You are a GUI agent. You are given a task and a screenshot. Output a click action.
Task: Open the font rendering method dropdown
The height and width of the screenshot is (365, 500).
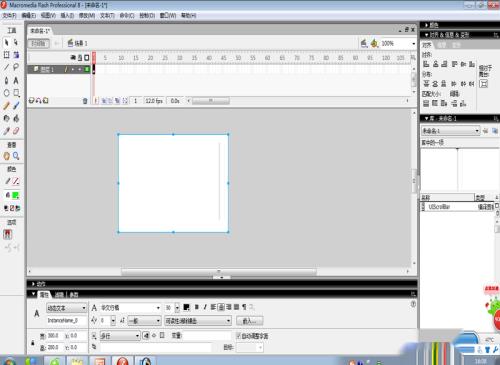point(198,321)
